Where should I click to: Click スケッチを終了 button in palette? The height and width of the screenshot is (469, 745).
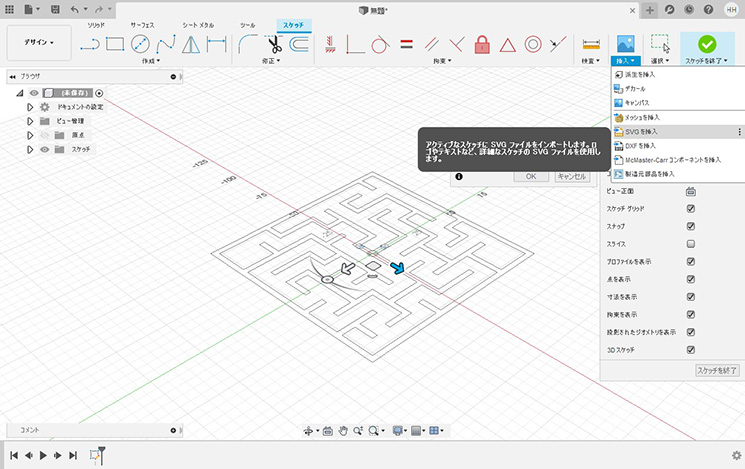[x=717, y=370]
